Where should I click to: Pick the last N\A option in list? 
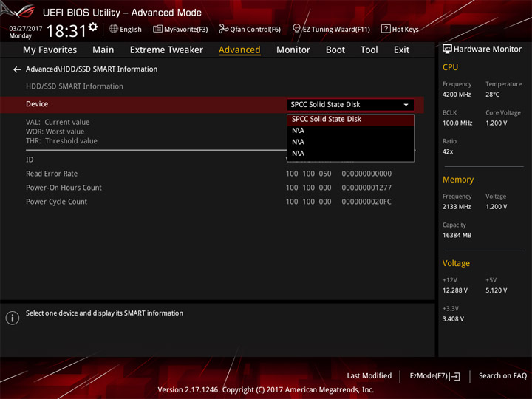click(350, 154)
